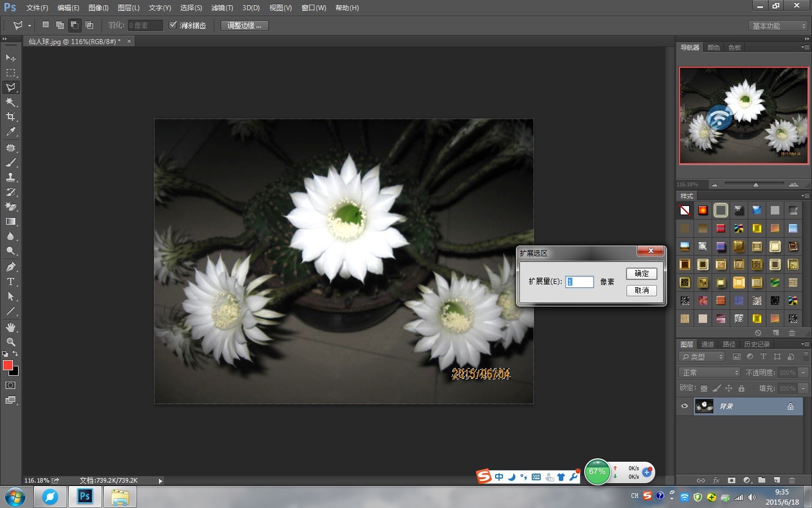The width and height of the screenshot is (812, 508).
Task: Hide the Background layer eye icon
Action: pyautogui.click(x=685, y=406)
